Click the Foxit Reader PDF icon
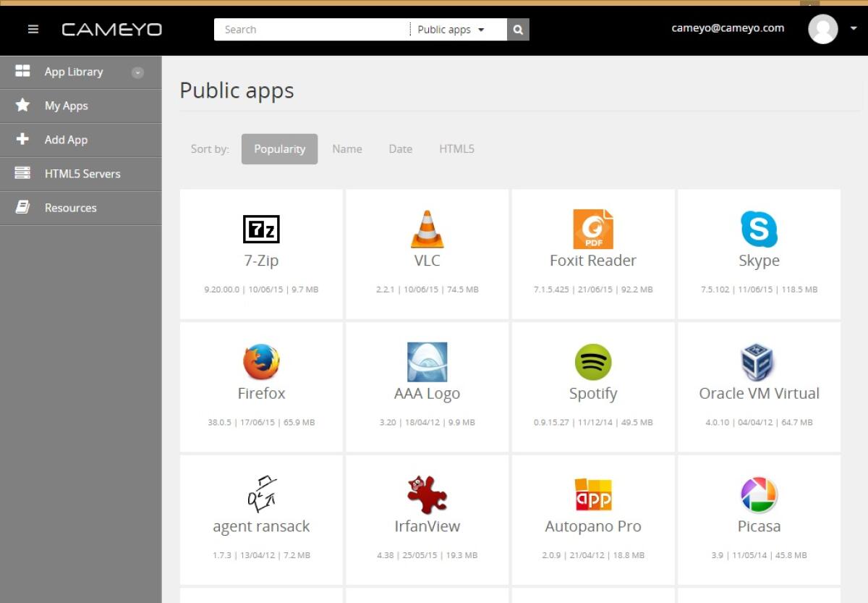The width and height of the screenshot is (868, 603). (x=592, y=229)
